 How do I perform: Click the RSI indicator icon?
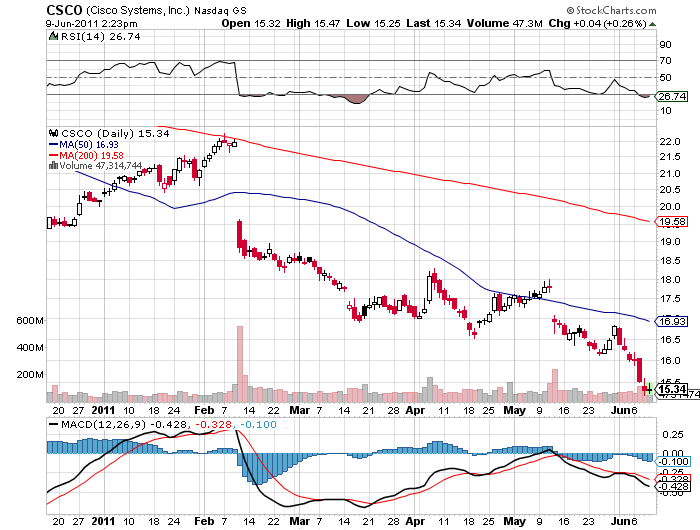(x=53, y=36)
